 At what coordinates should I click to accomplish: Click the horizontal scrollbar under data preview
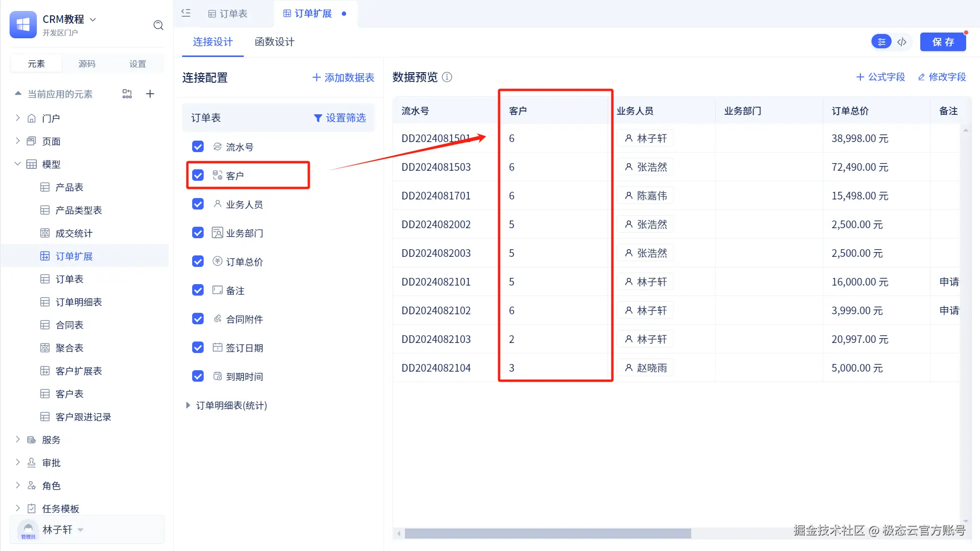547,533
